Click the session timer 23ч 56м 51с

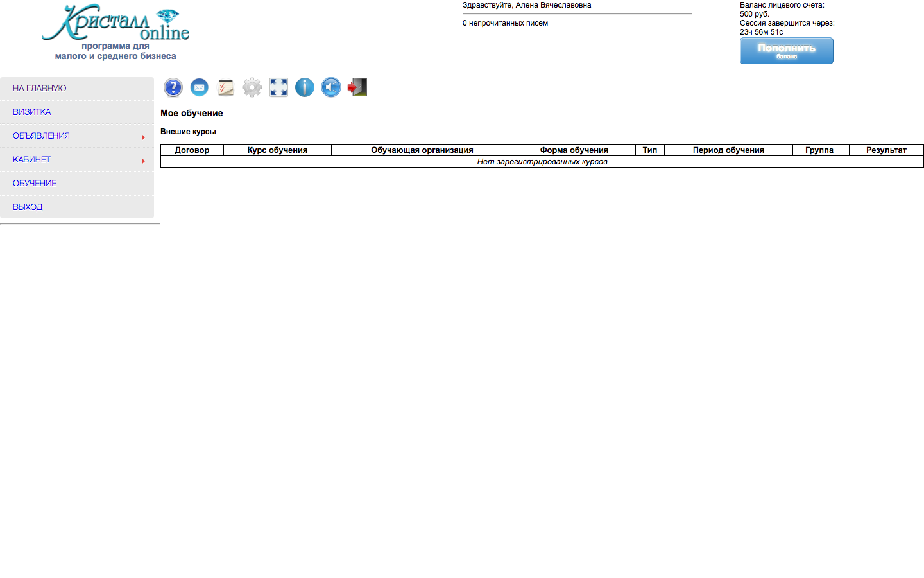(x=761, y=32)
